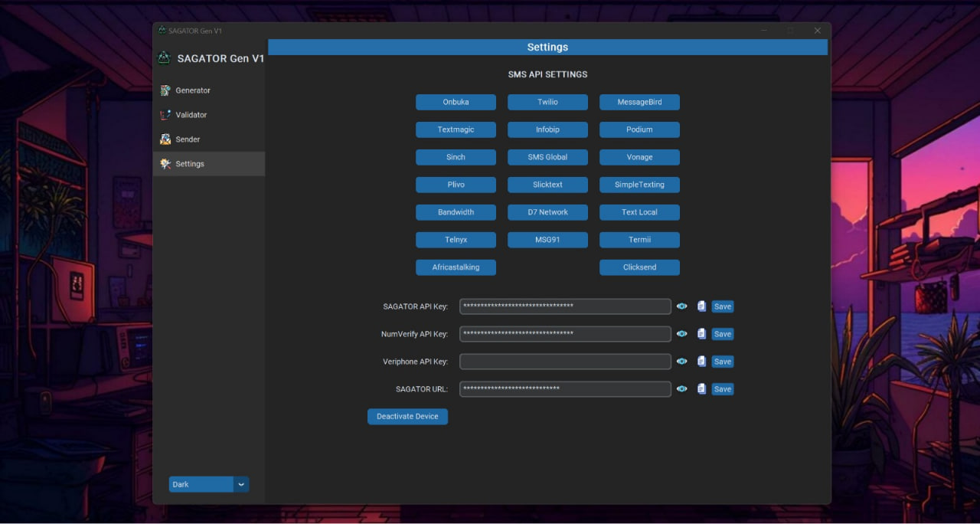The width and height of the screenshot is (980, 524).
Task: Open Twilio API settings
Action: (547, 102)
